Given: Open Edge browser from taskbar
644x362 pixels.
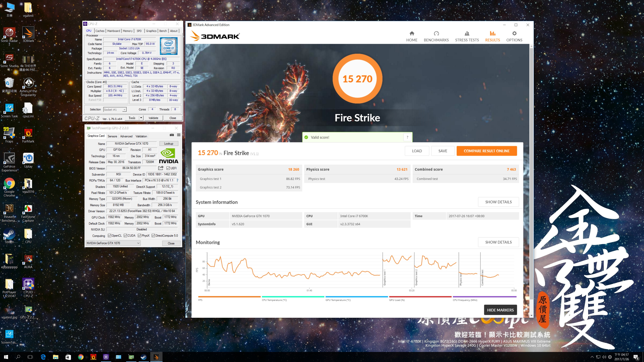Looking at the screenshot, I should pyautogui.click(x=43, y=357).
